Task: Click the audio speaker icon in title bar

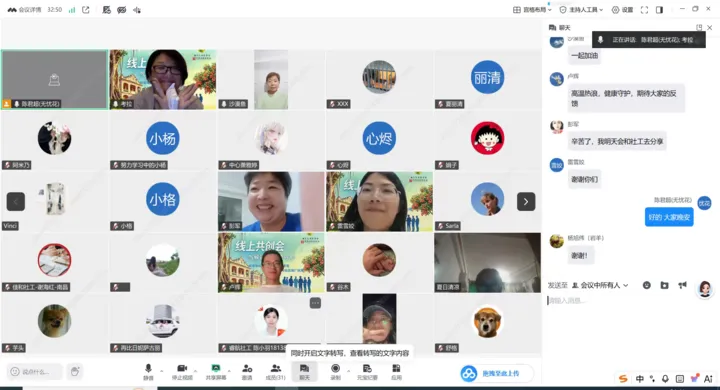Action: pyautogui.click(x=137, y=10)
